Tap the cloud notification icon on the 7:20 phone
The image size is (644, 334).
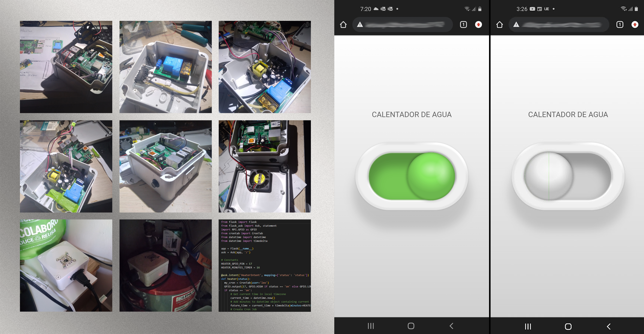(x=376, y=9)
